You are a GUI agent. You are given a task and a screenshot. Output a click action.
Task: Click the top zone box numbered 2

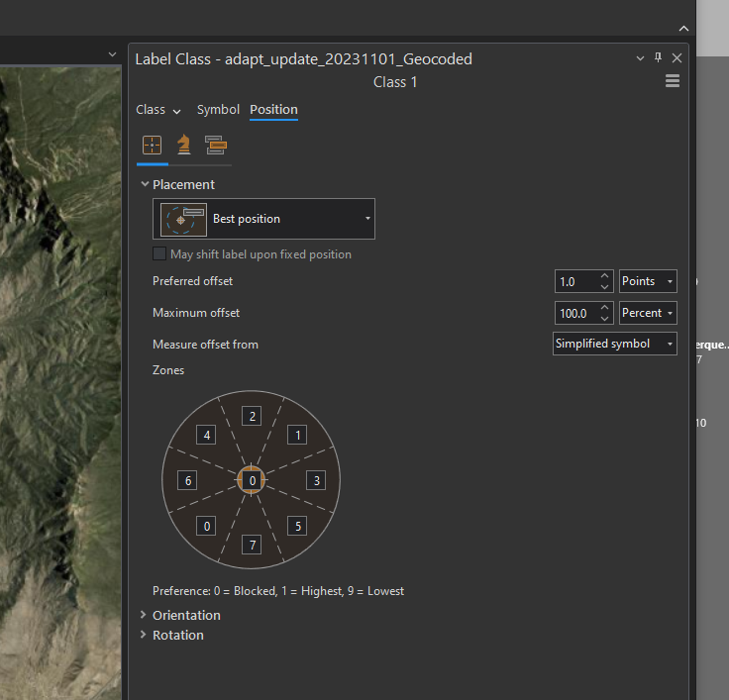(x=253, y=416)
